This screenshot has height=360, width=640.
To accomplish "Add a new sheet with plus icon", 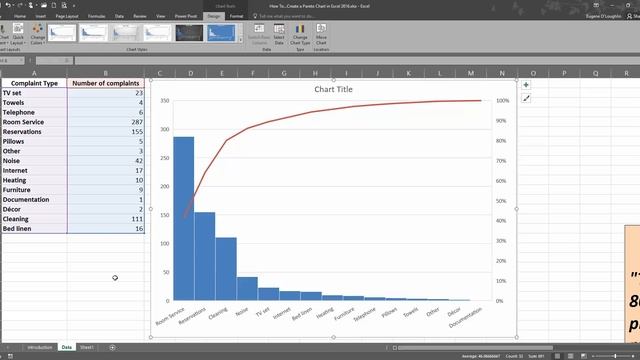I will pos(112,347).
